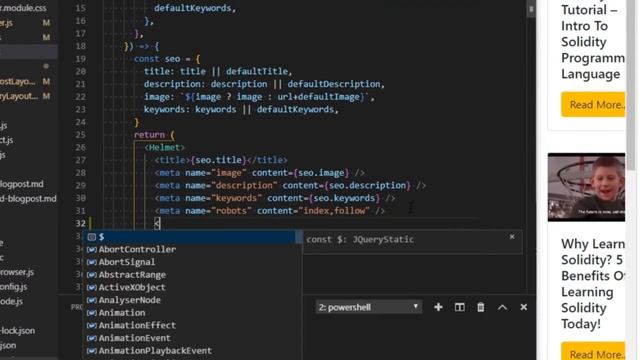Open the file ending in 'rowser.js' in explorer
Viewport: 640px width, 360px height.
[17, 272]
